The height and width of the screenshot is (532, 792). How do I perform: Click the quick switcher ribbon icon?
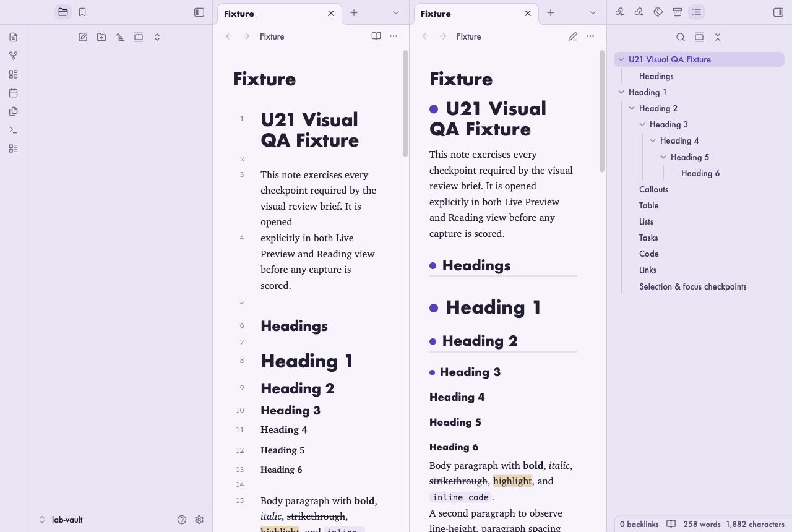click(x=14, y=37)
